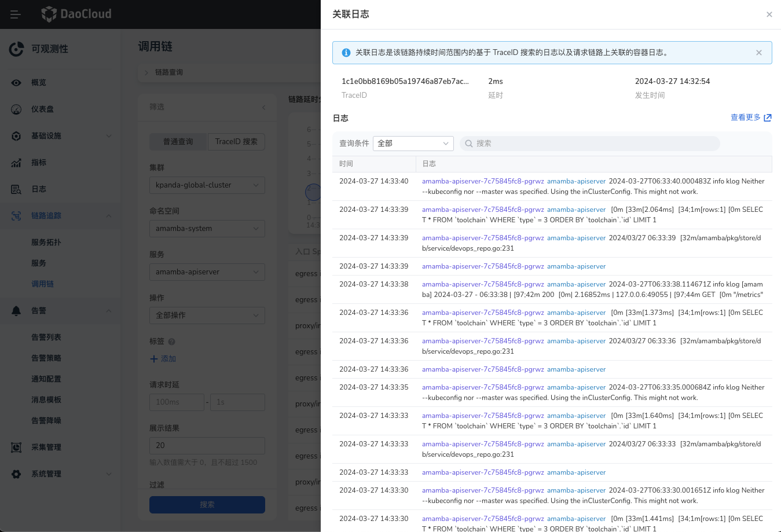781x532 pixels.
Task: Open the namespace amamba-system dropdown
Action: click(x=207, y=229)
